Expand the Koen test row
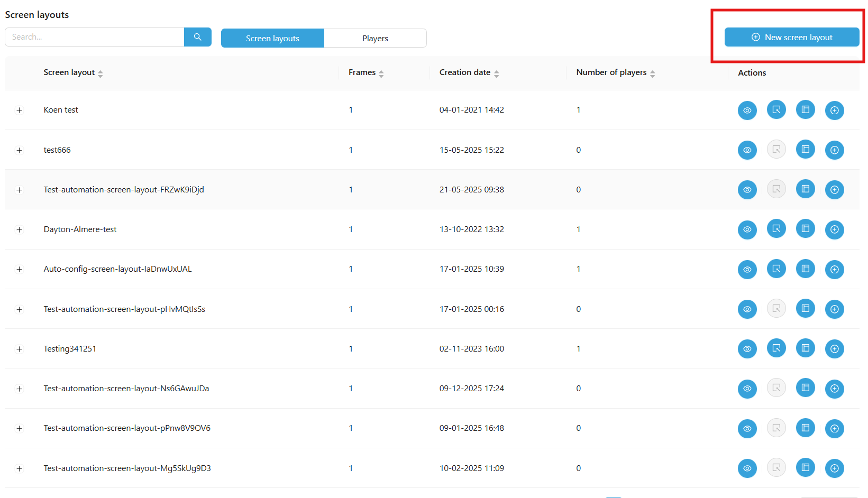 tap(20, 110)
